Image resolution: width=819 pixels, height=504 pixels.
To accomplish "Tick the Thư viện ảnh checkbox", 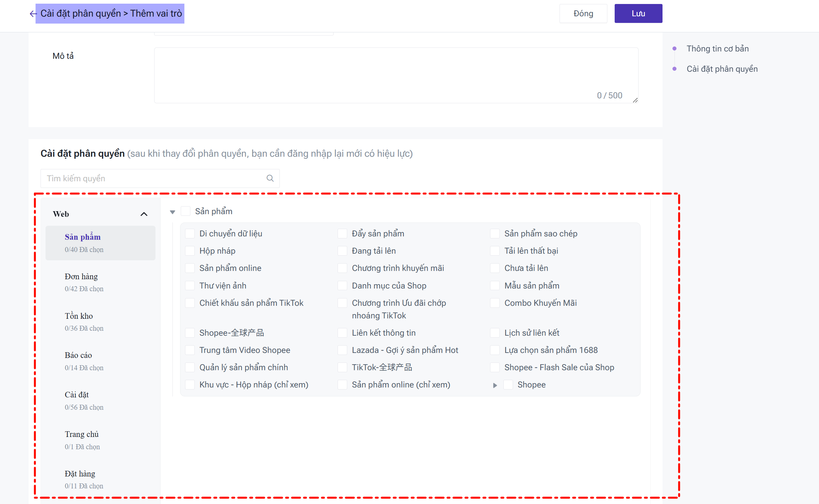I will pos(190,286).
